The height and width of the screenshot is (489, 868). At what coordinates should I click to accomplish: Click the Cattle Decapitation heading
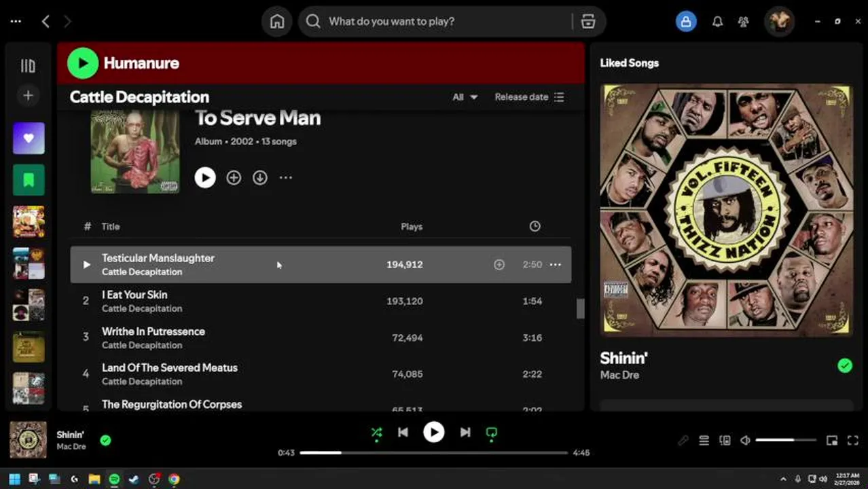139,96
